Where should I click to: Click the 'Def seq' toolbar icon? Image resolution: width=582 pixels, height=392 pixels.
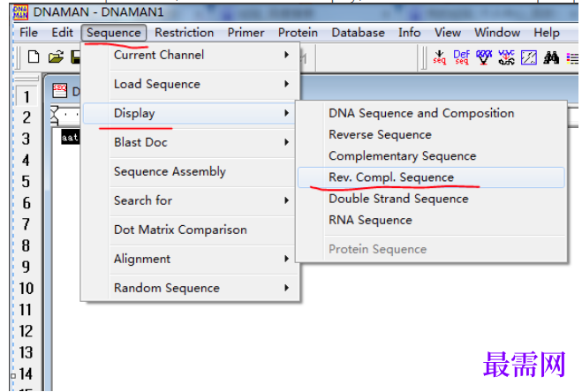461,57
